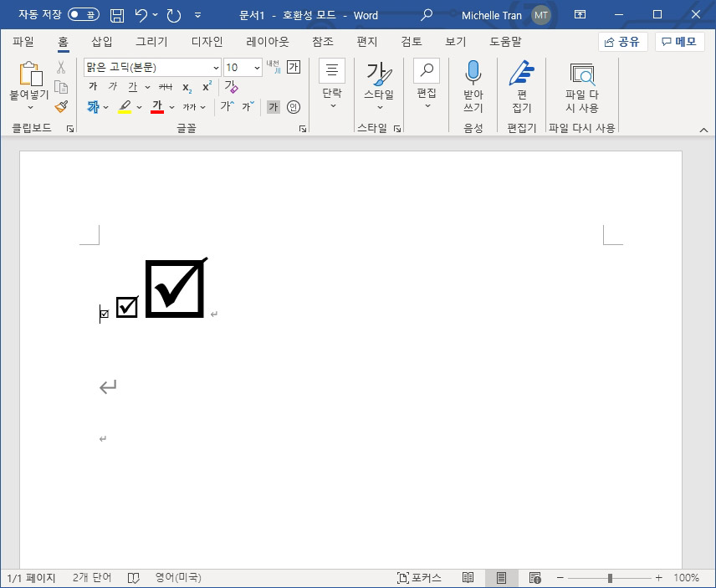Toggle italic 가 formatting
Screen dimensions: 716x588
[113, 86]
